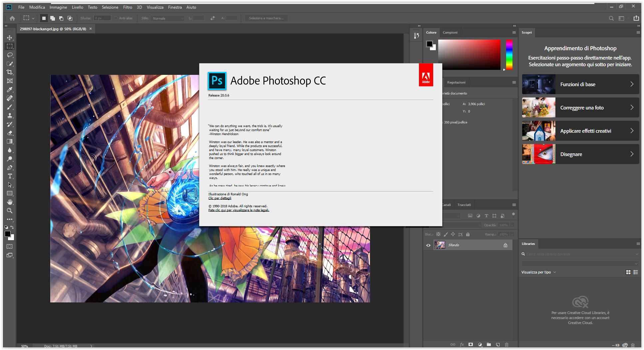Select the Spot Healing Brush tool
Viewport: 644px width, 350px height.
(x=10, y=98)
